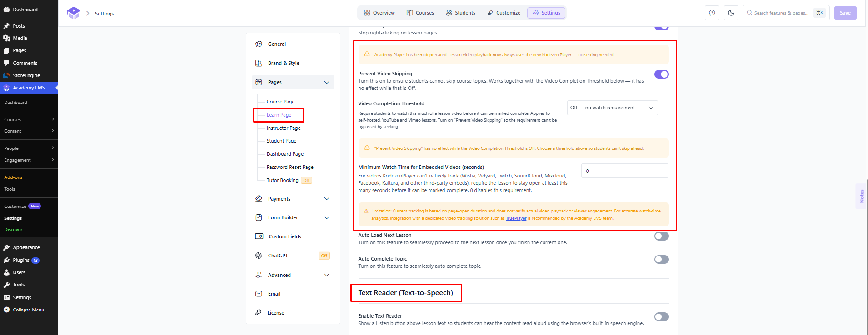Open Add-ons in Academy LMS menu

coord(13,177)
